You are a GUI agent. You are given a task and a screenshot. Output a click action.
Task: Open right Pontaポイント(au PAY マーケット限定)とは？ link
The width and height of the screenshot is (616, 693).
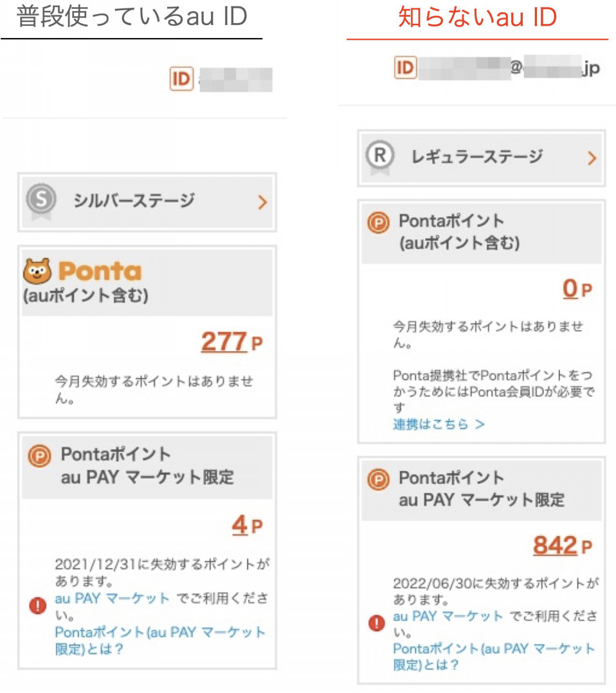coord(494,656)
